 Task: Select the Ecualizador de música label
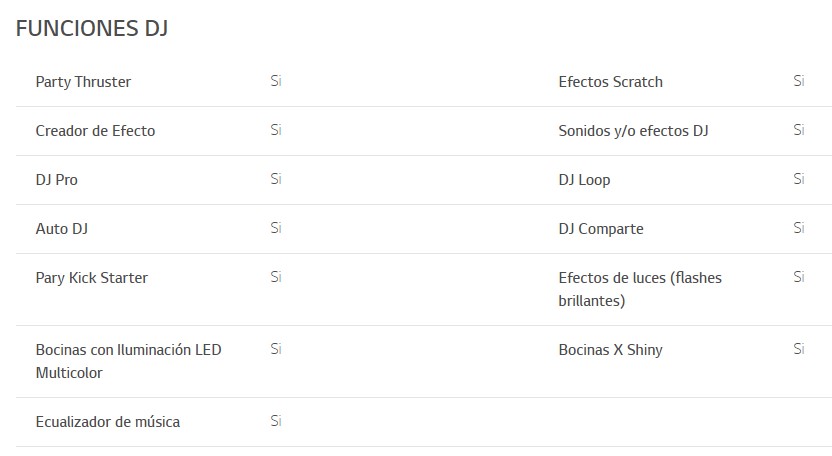[107, 422]
